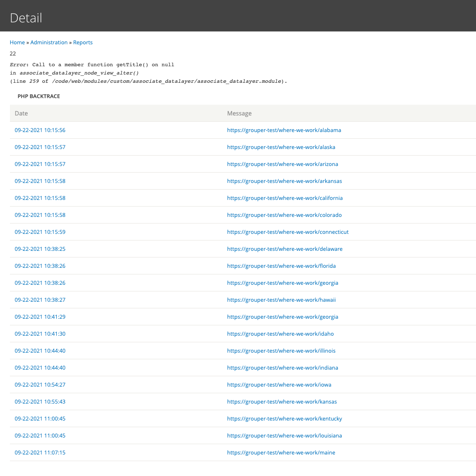The width and height of the screenshot is (476, 476).
Task: Open the 09-22-2021 10:41:30 date link
Action: (x=40, y=334)
